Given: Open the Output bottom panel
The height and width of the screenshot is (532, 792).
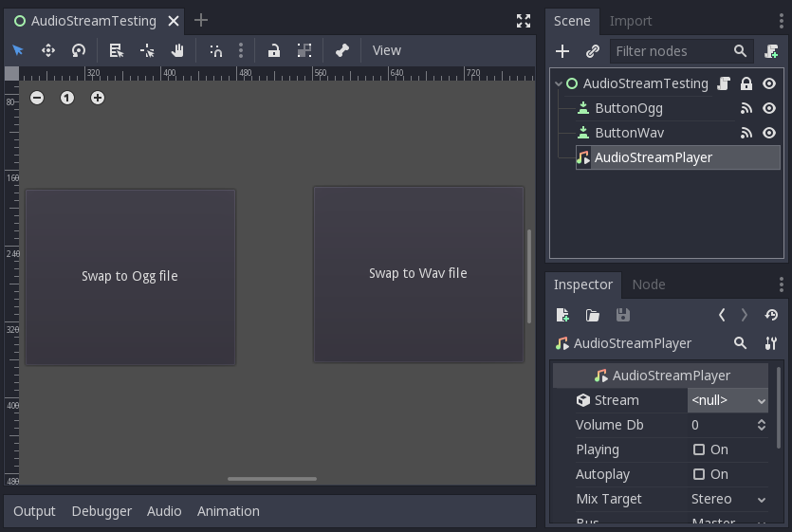Looking at the screenshot, I should click(x=34, y=511).
